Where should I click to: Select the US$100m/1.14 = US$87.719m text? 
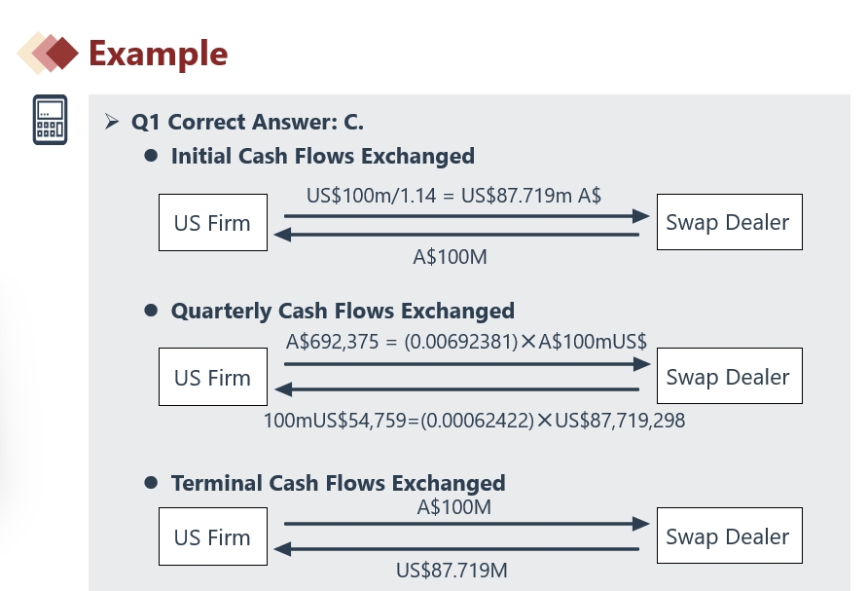453,195
